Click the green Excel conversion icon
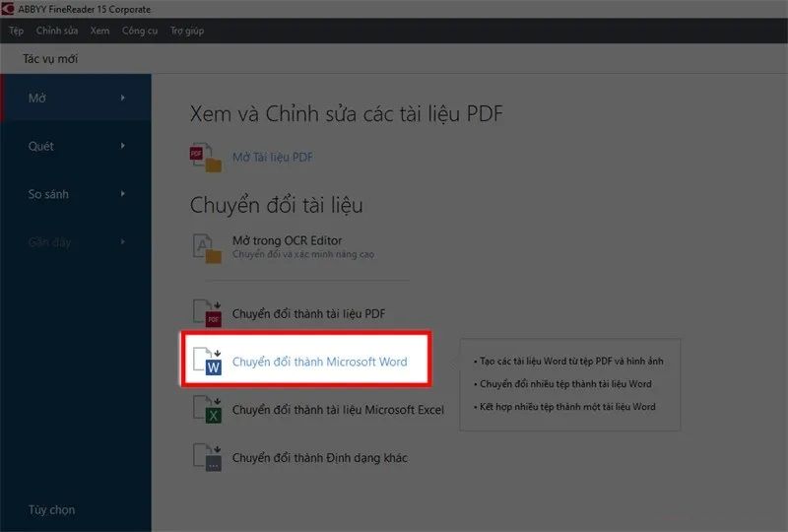The image size is (788, 532). [207, 410]
